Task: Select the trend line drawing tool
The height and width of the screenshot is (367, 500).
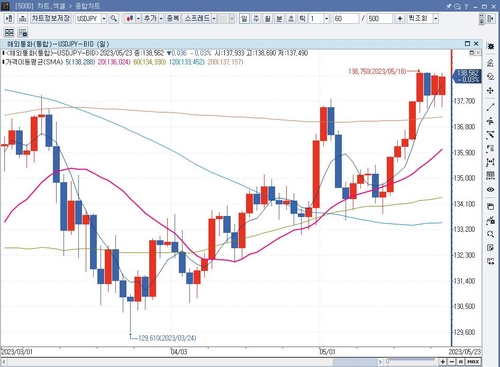Action: click(490, 107)
